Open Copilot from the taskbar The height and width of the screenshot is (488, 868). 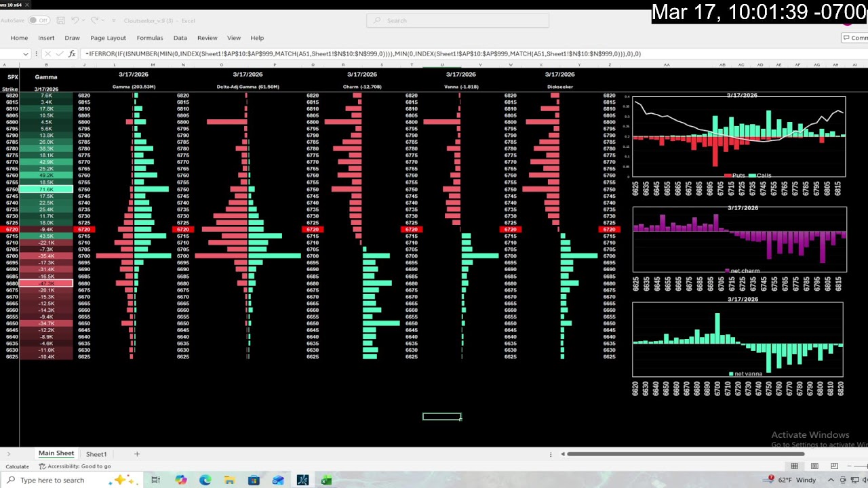click(180, 480)
